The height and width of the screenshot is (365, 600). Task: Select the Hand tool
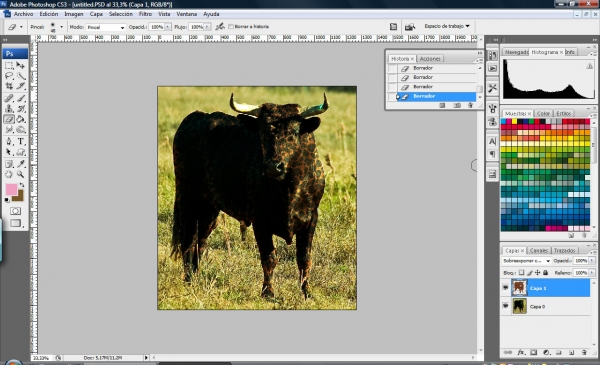(9, 174)
